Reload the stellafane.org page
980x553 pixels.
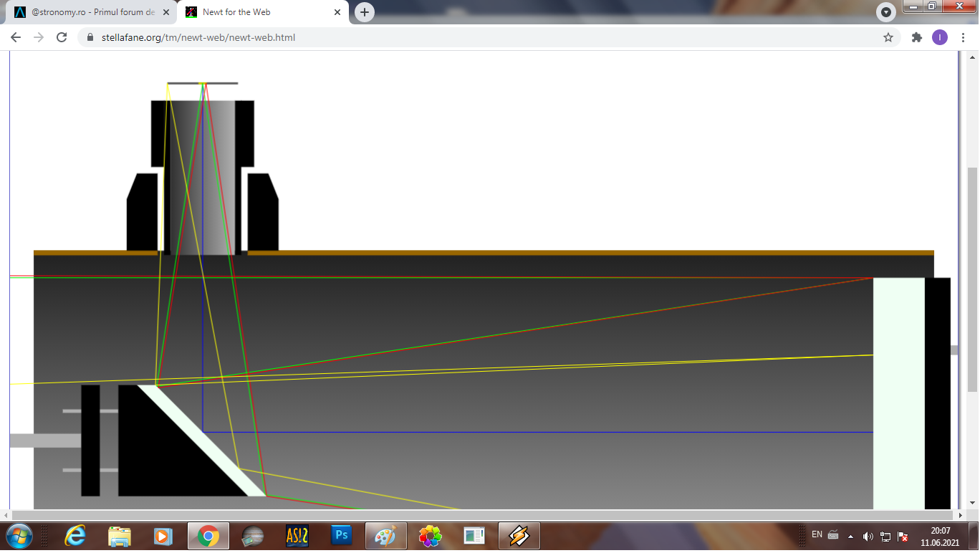click(x=62, y=37)
